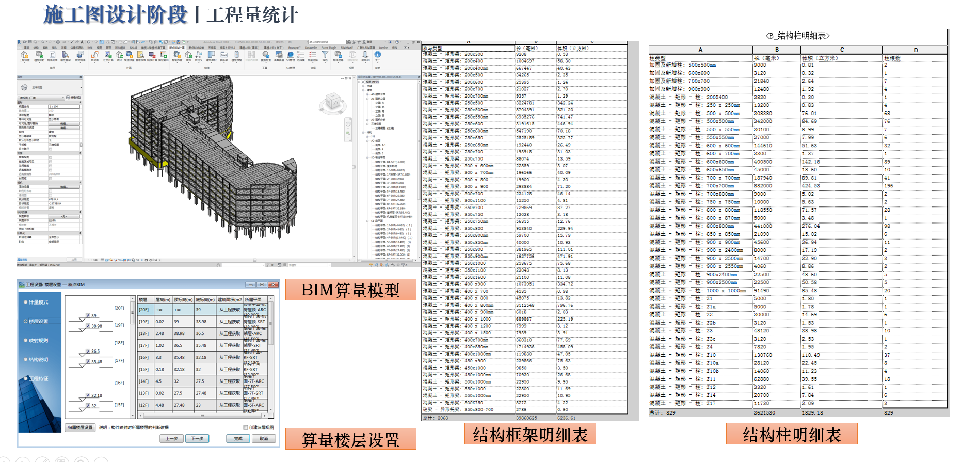This screenshot has height=462, width=980.
Task: Collapse the A1-建筑立面 tree node
Action: point(367,99)
